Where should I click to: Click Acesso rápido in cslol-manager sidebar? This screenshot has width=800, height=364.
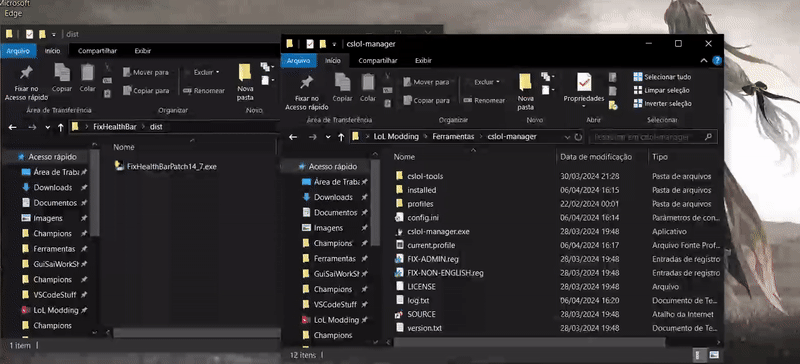coord(327,166)
